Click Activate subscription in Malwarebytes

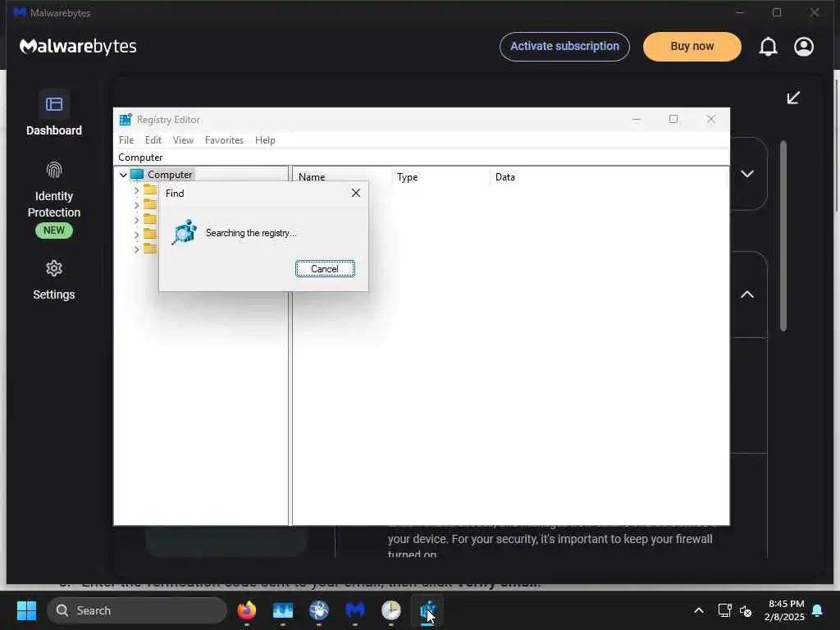coord(564,47)
